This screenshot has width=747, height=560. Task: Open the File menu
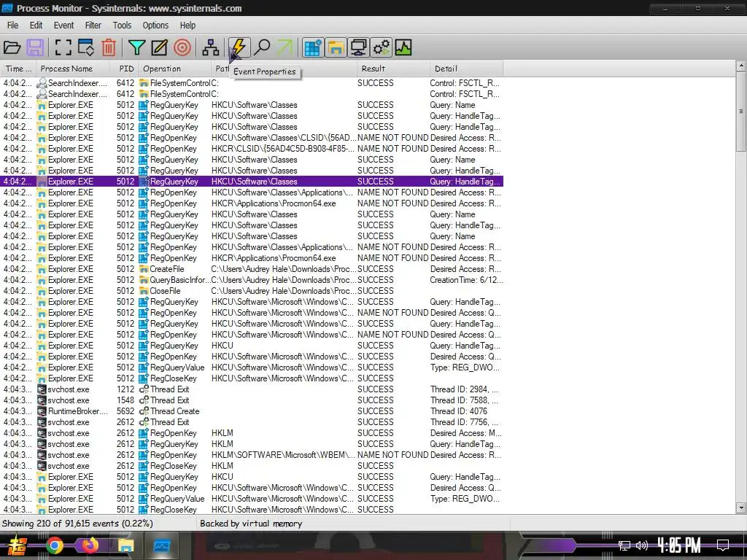coord(13,26)
